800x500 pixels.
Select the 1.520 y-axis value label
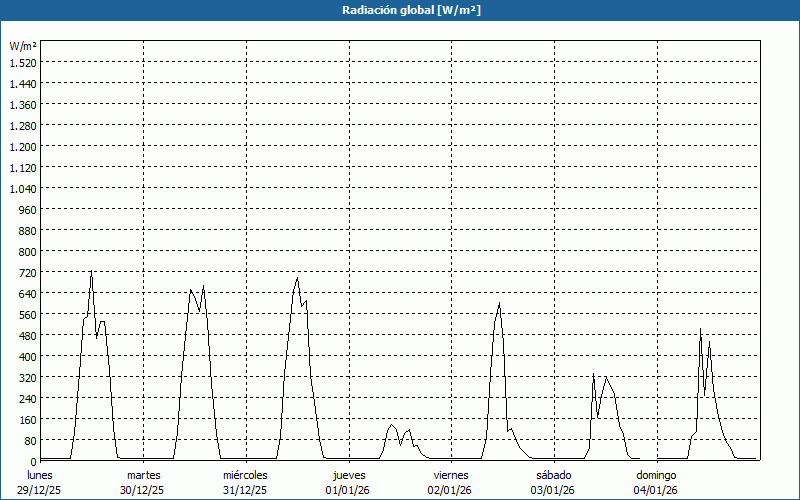coord(23,62)
